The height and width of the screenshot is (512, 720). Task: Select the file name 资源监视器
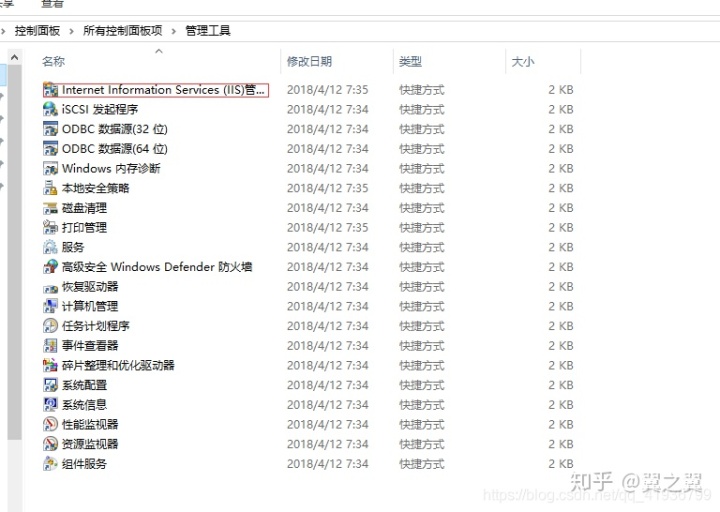[x=90, y=444]
